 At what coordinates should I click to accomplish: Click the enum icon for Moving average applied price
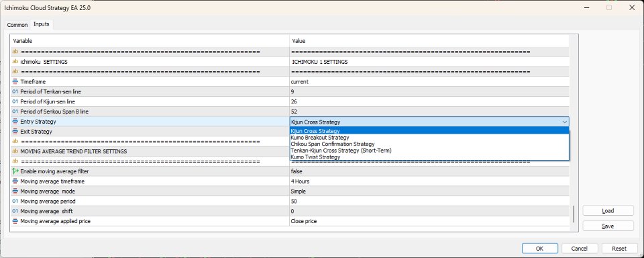pyautogui.click(x=15, y=221)
